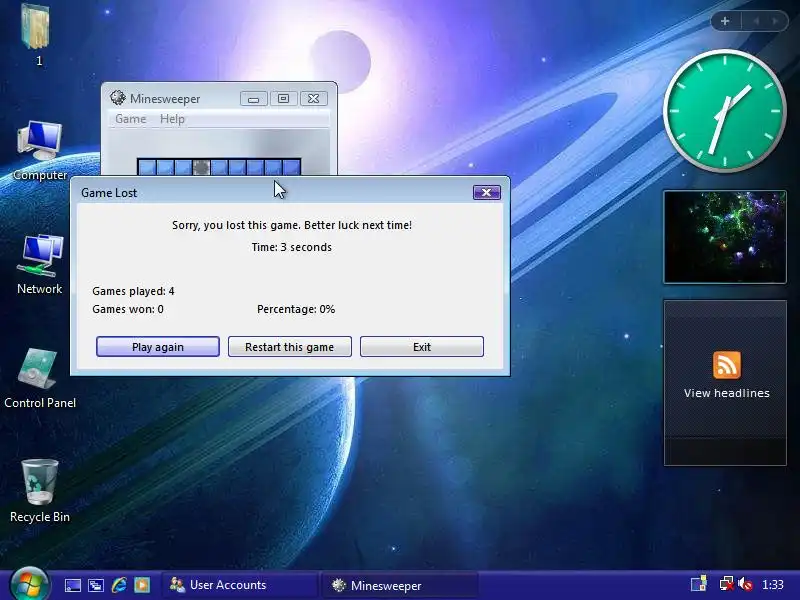This screenshot has width=800, height=600.
Task: Switch to User Accounts taskbar button
Action: point(240,585)
